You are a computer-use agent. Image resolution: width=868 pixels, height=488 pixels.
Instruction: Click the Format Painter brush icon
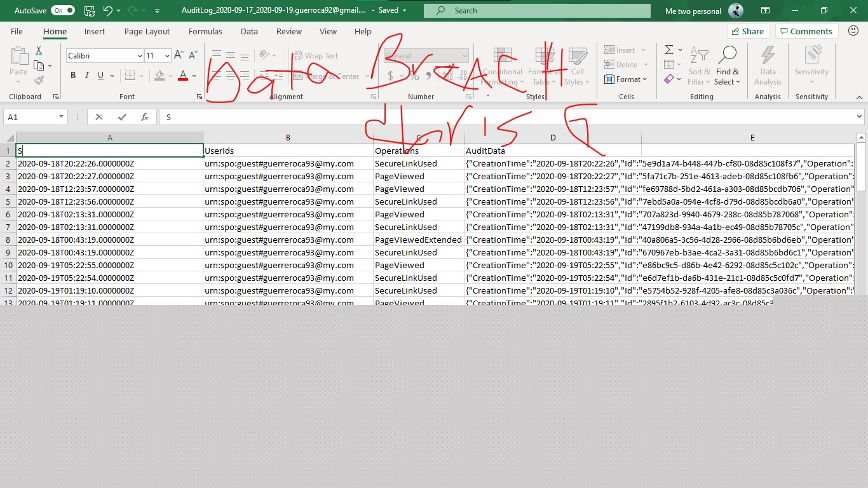point(39,81)
